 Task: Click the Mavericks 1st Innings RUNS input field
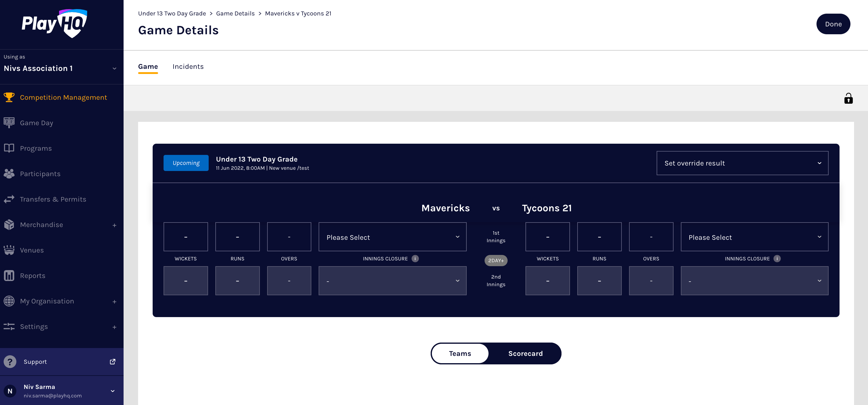coord(237,236)
